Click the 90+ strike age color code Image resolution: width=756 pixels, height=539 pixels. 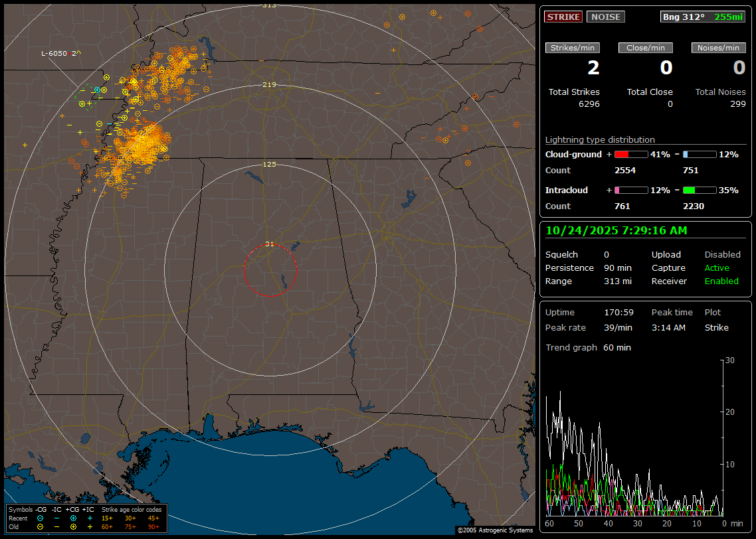[153, 526]
